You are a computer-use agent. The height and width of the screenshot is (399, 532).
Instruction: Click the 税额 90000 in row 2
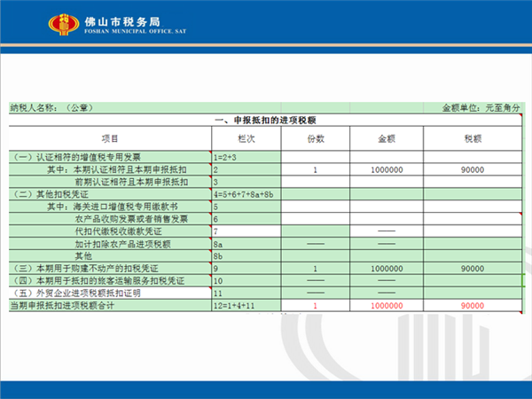coord(473,169)
